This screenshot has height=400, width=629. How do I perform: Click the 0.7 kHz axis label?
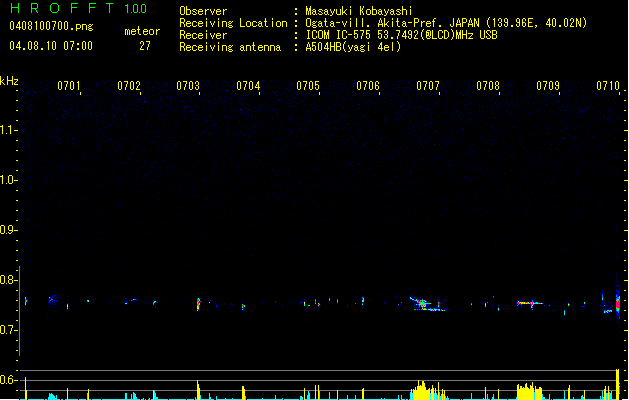coord(8,330)
